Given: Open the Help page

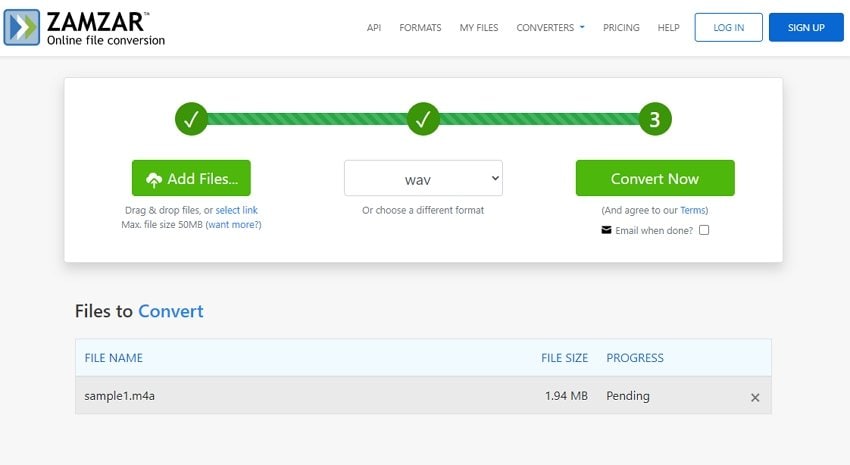Looking at the screenshot, I should pos(668,27).
